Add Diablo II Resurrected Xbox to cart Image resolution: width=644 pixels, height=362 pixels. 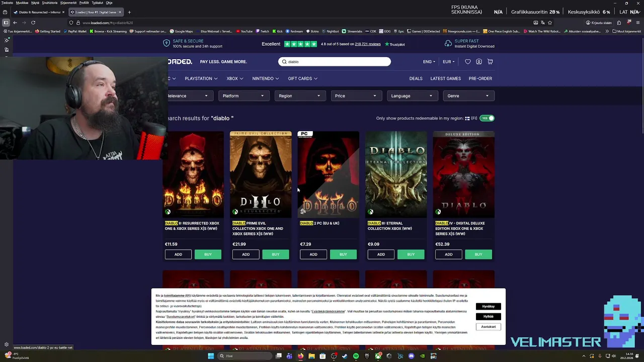pos(178,254)
